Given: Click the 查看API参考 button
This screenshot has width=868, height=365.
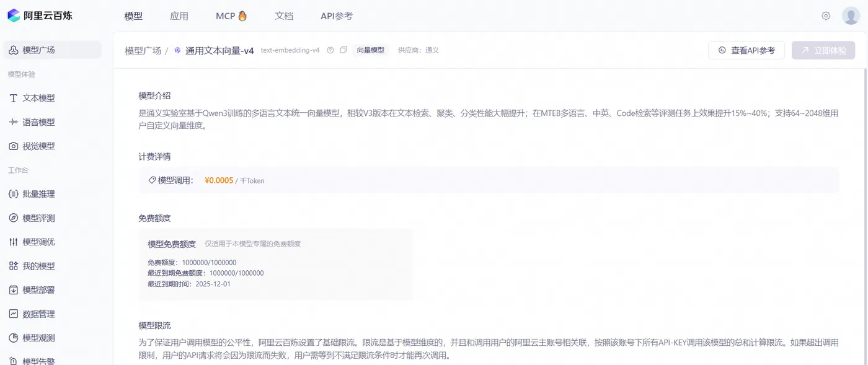Looking at the screenshot, I should (x=746, y=50).
